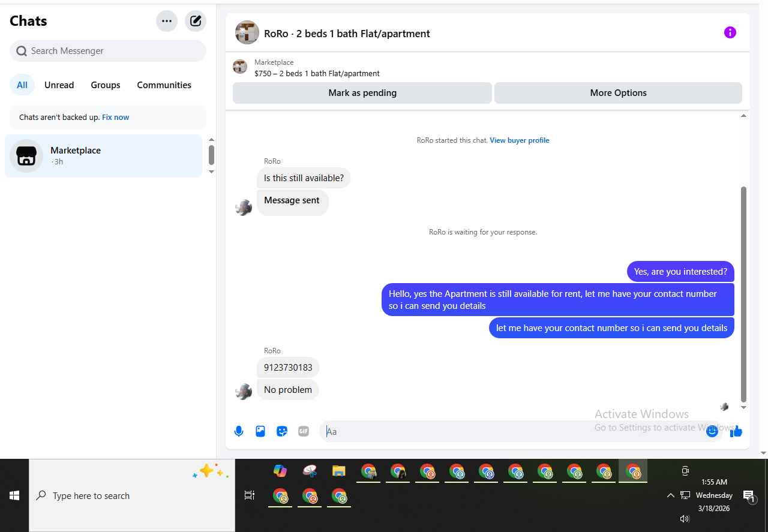Open the listing photo in chat header
The image size is (768, 532).
pyautogui.click(x=247, y=32)
